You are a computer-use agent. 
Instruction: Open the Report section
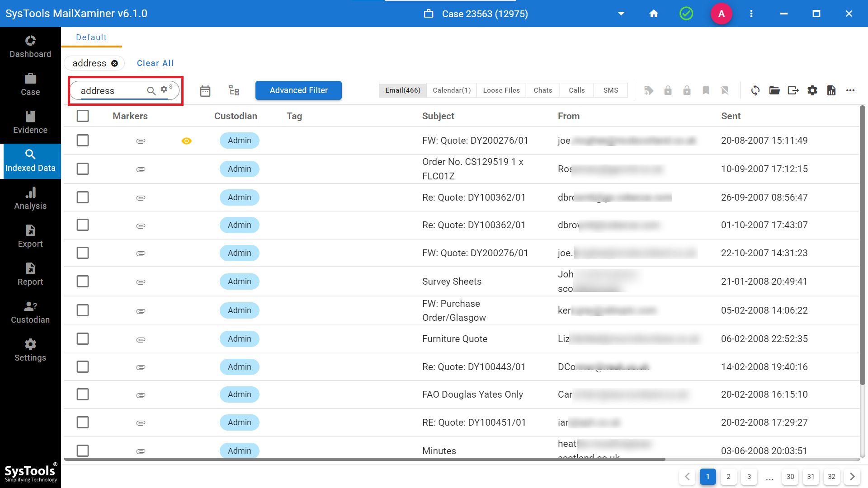tap(30, 275)
